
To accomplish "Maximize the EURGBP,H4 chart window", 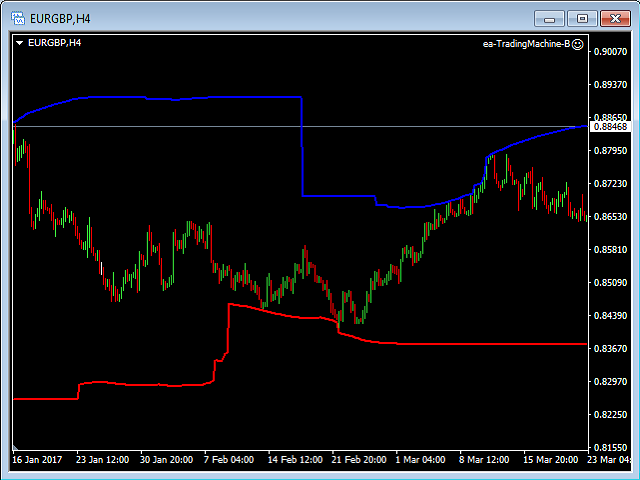I will pos(582,18).
